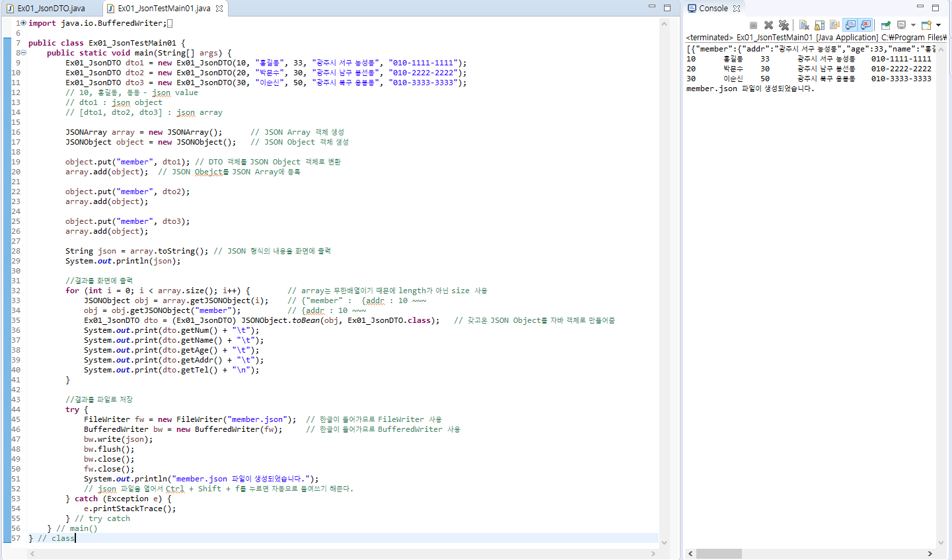Select the Ex01_JsonTestMain01.java editor tab
The image size is (952, 560).
pyautogui.click(x=164, y=9)
